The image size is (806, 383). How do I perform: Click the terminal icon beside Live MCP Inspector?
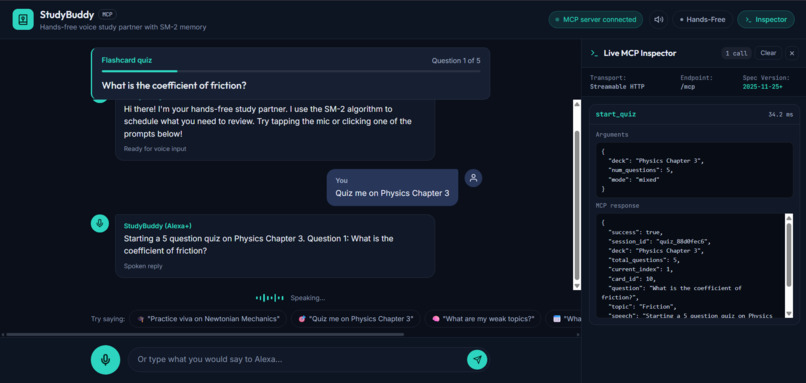tap(594, 53)
